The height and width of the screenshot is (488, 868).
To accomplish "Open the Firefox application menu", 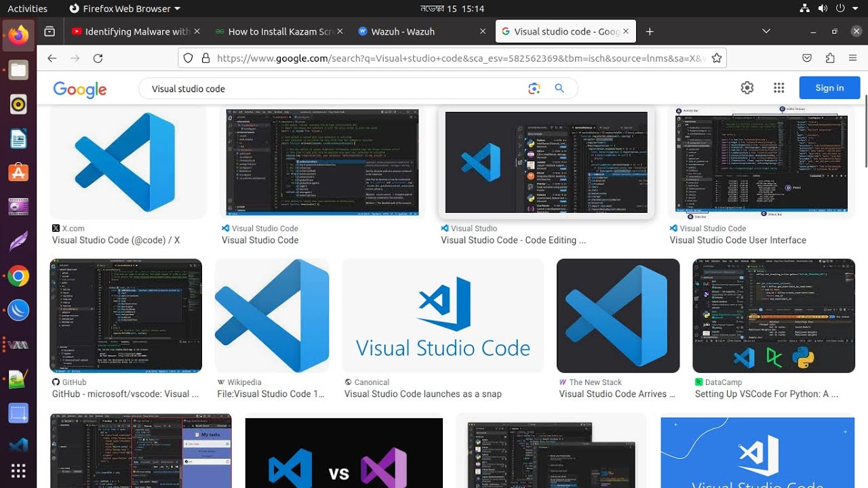I will (852, 58).
